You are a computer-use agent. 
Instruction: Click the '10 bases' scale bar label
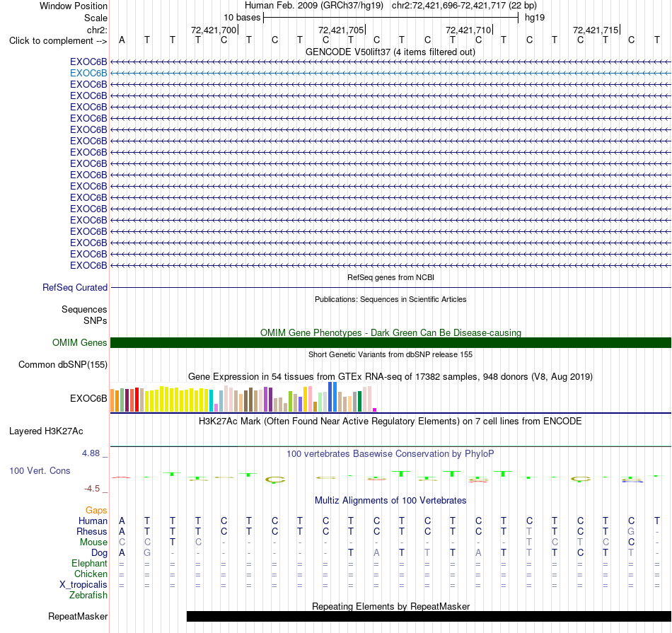[242, 18]
